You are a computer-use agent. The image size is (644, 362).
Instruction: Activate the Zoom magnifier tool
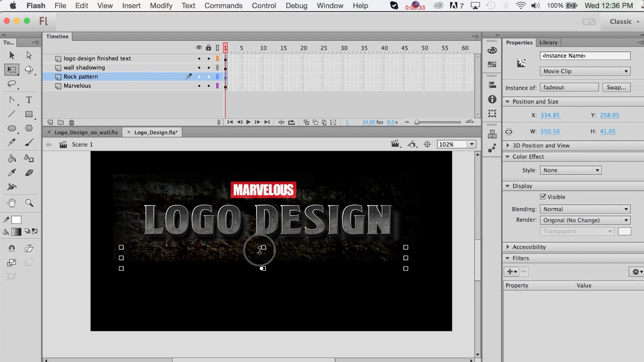coord(29,203)
